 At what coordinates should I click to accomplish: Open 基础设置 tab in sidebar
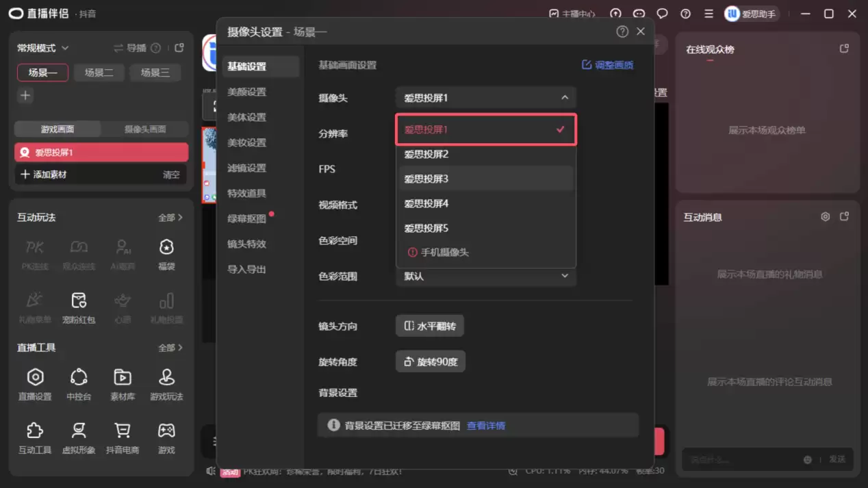[x=261, y=66]
